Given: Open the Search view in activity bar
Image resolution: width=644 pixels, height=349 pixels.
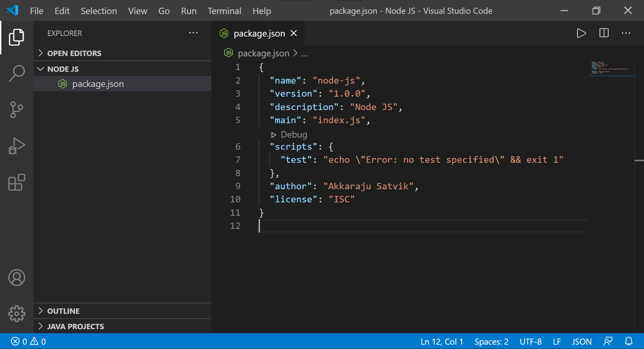Looking at the screenshot, I should click(16, 73).
